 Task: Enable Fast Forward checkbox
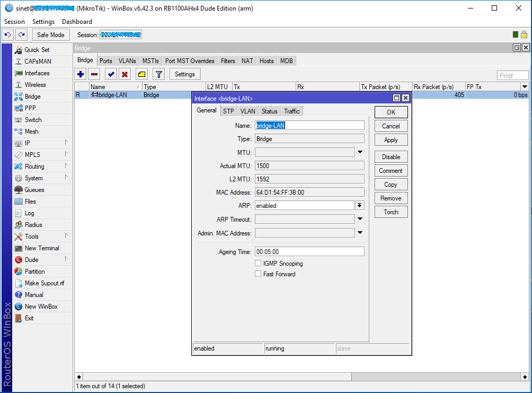point(258,274)
